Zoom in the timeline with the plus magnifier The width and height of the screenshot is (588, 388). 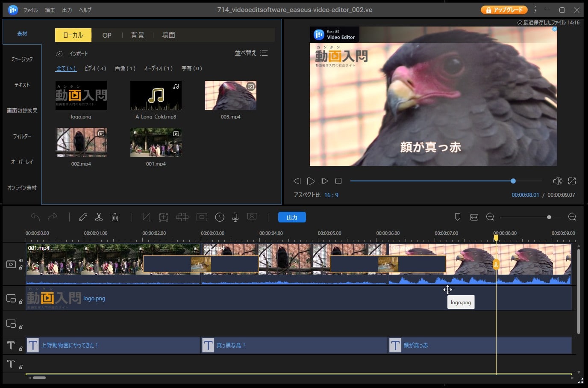tap(572, 217)
